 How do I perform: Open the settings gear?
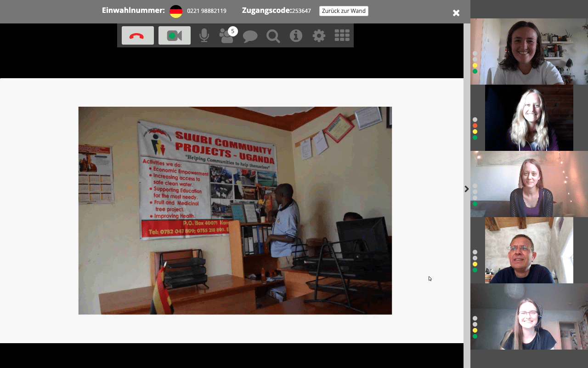click(x=319, y=36)
